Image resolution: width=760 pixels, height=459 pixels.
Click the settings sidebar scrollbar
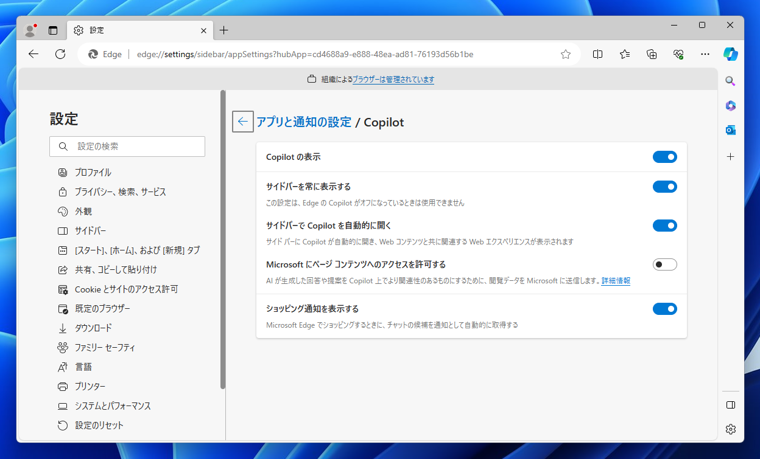[223, 239]
